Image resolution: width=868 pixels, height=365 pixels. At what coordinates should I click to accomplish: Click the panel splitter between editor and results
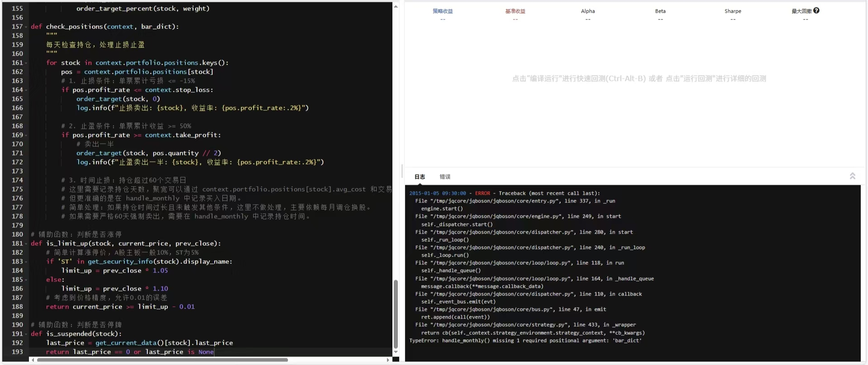[x=402, y=171]
